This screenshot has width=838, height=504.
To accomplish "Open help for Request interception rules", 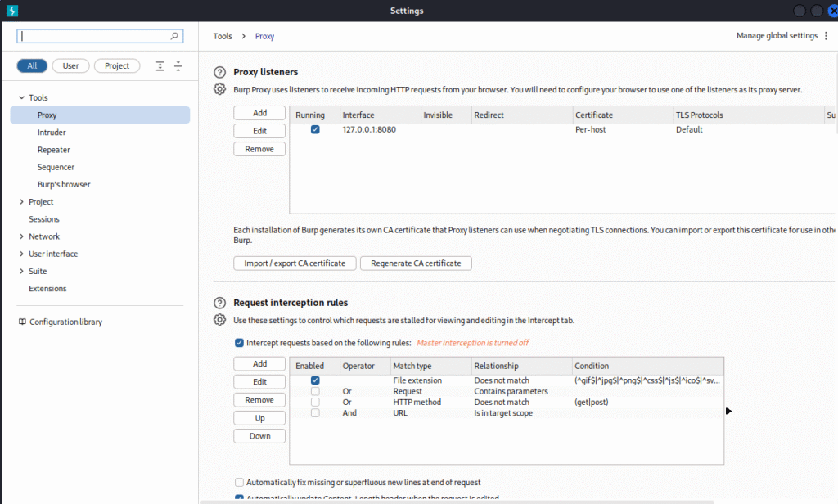I will (x=219, y=303).
